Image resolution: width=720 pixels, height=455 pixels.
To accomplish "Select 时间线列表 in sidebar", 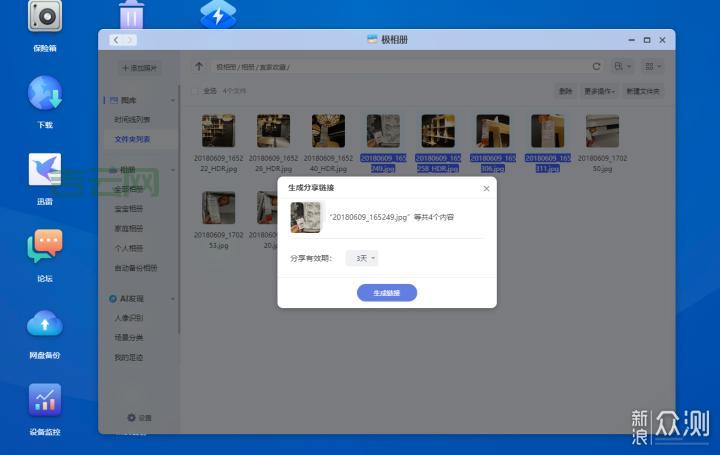I will click(132, 120).
